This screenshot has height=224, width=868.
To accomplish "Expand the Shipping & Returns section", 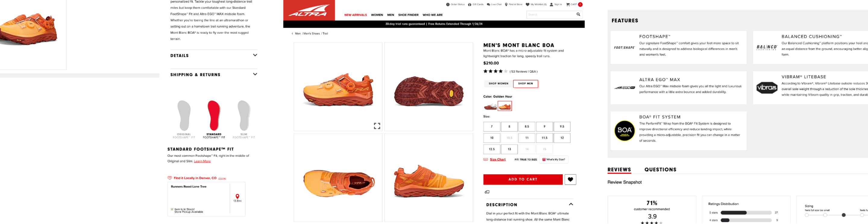I will [x=255, y=75].
